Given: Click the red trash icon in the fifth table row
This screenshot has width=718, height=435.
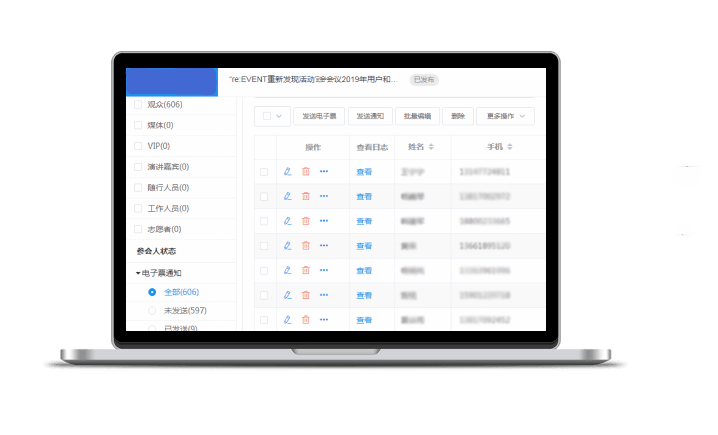Looking at the screenshot, I should 306,270.
